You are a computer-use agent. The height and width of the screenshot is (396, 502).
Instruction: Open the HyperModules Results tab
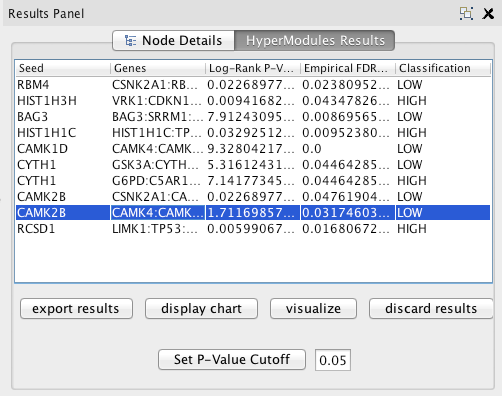pyautogui.click(x=315, y=41)
